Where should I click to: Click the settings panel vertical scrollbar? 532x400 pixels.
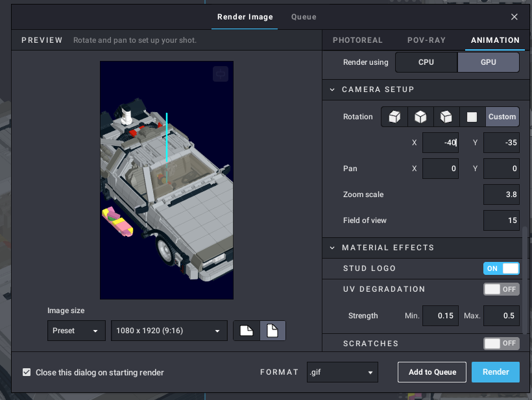[x=525, y=281]
